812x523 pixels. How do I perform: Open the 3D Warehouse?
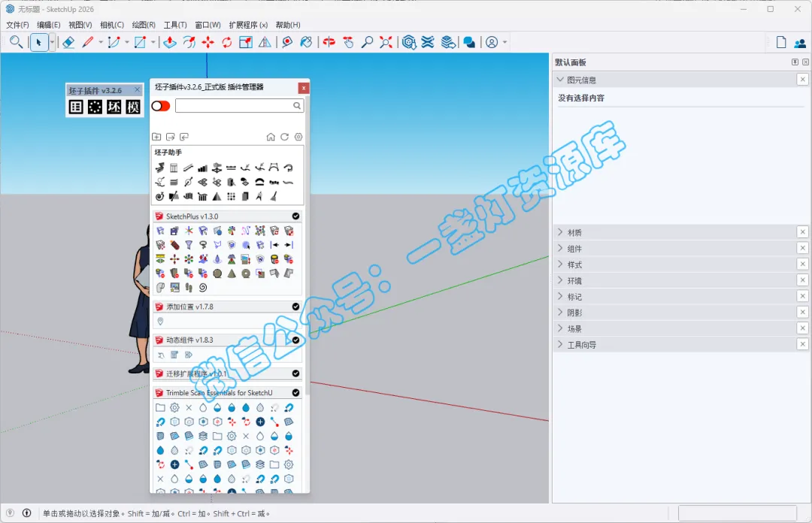[x=409, y=43]
